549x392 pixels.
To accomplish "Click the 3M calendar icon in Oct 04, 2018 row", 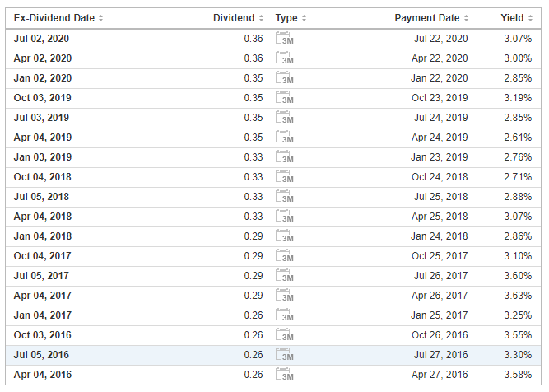I will [x=284, y=177].
